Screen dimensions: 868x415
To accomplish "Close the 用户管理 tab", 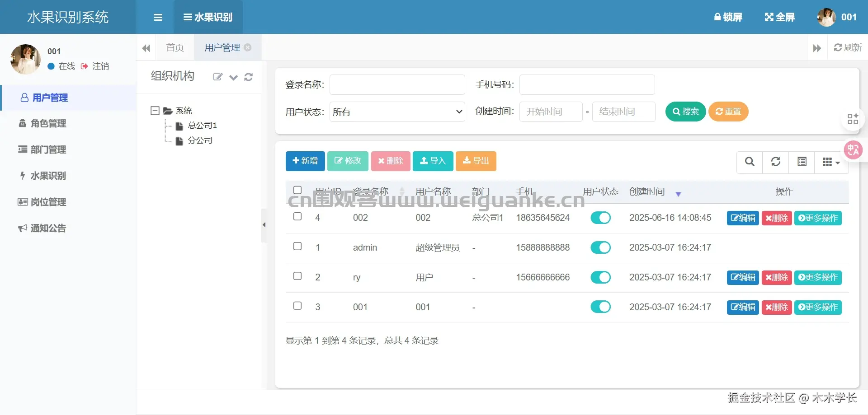I will [248, 47].
